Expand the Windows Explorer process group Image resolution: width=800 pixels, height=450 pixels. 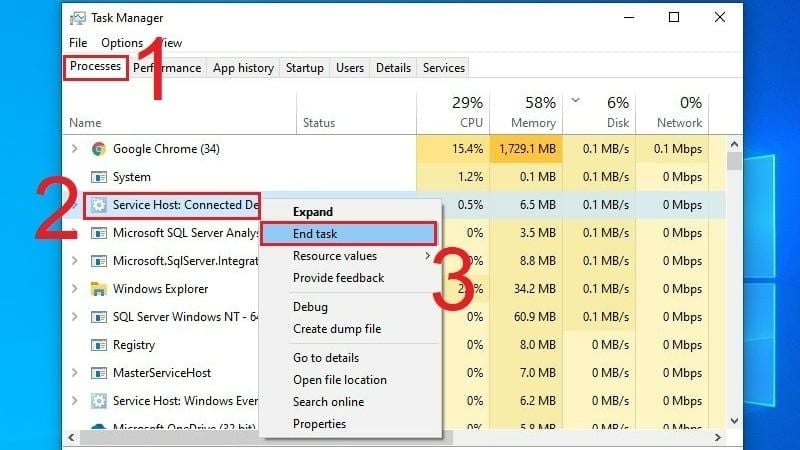pos(74,289)
